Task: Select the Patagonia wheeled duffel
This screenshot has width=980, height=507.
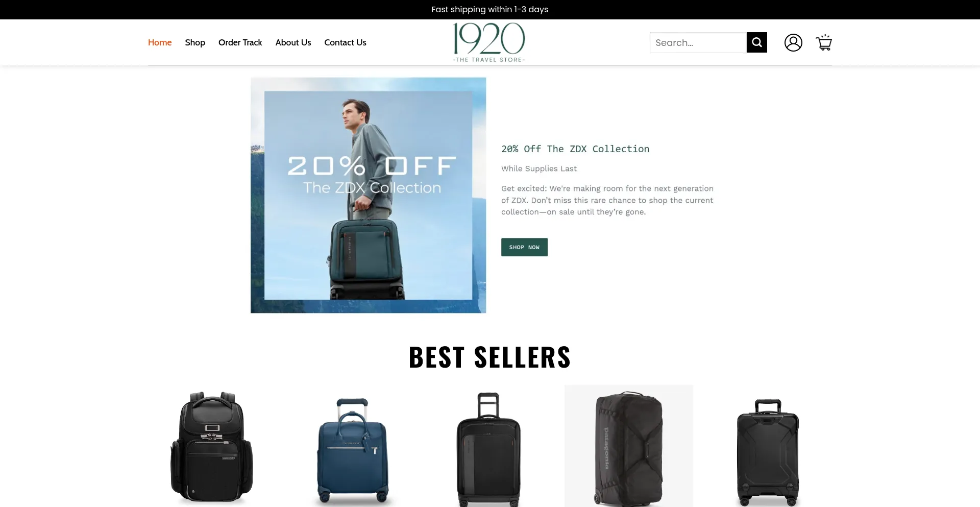Action: [628, 446]
